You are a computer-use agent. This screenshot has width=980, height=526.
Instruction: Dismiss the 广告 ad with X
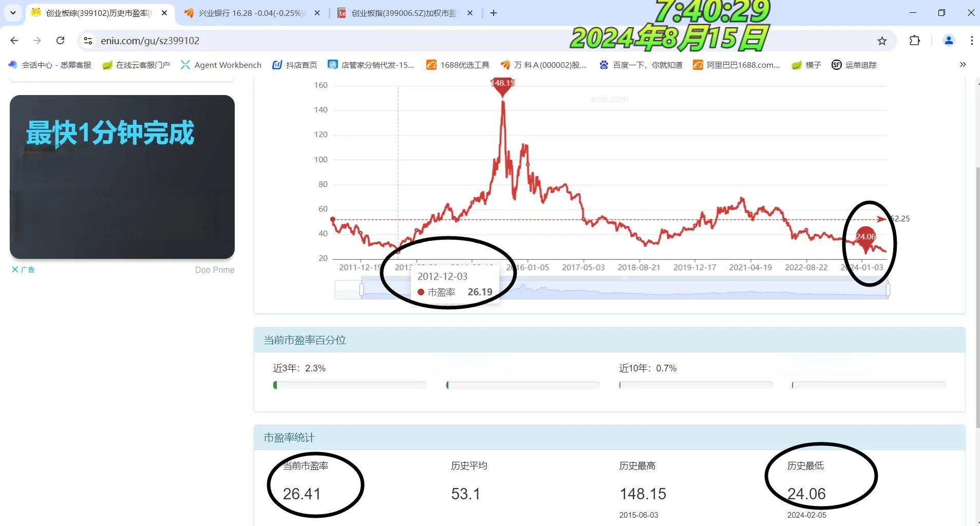click(16, 269)
